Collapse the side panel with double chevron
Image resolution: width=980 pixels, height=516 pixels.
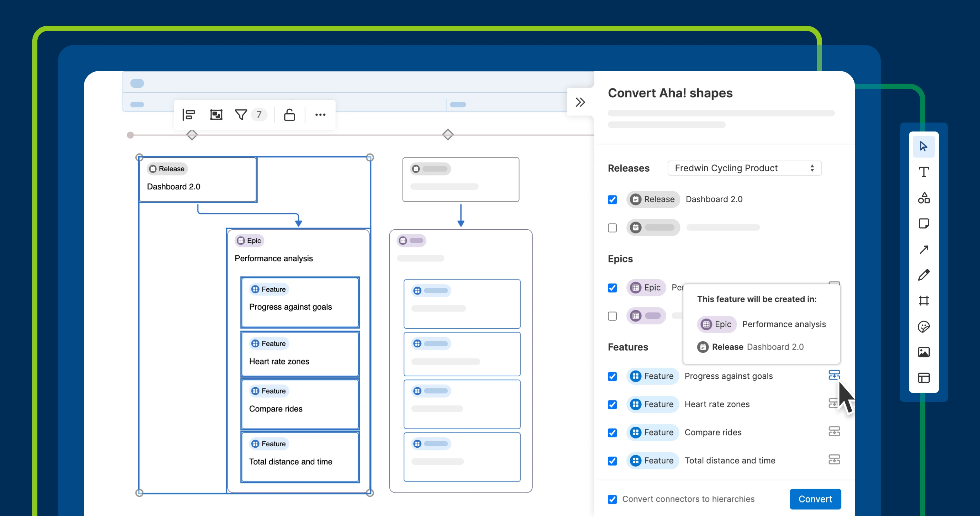point(580,102)
